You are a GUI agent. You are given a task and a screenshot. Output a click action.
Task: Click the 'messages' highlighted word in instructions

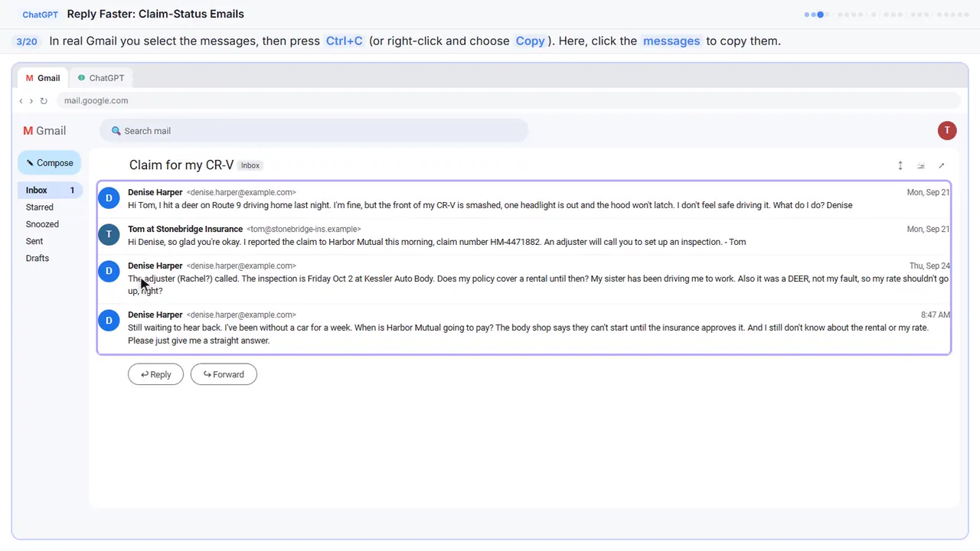pyautogui.click(x=671, y=41)
